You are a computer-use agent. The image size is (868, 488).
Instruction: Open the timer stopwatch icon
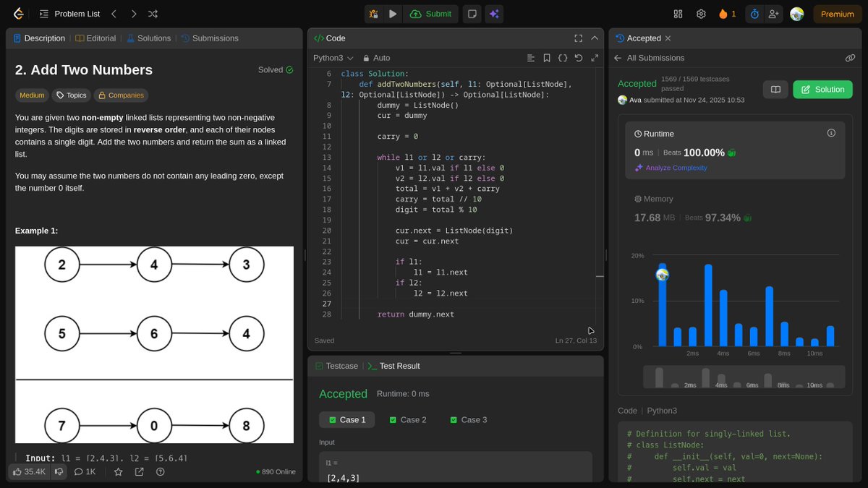754,13
